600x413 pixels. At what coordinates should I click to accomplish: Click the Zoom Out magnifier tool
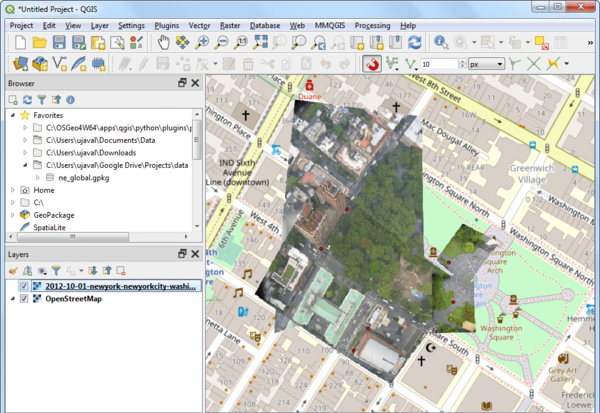point(221,42)
